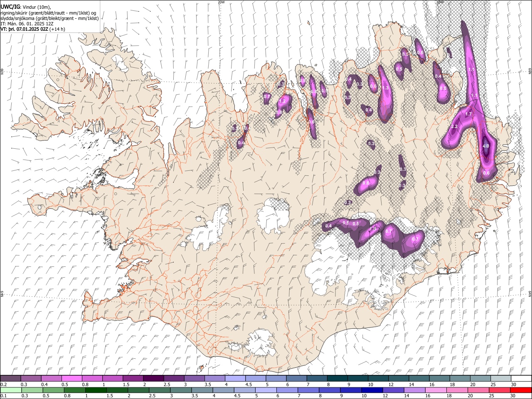Click the 1.3 snowfall value label
This screenshot has height=399, width=532.
[385, 88]
